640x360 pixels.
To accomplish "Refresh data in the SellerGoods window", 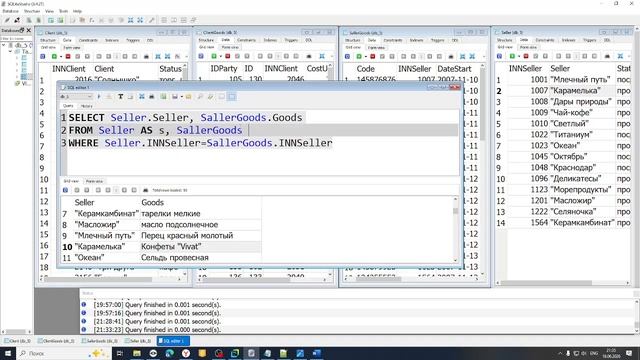I will 347,56.
